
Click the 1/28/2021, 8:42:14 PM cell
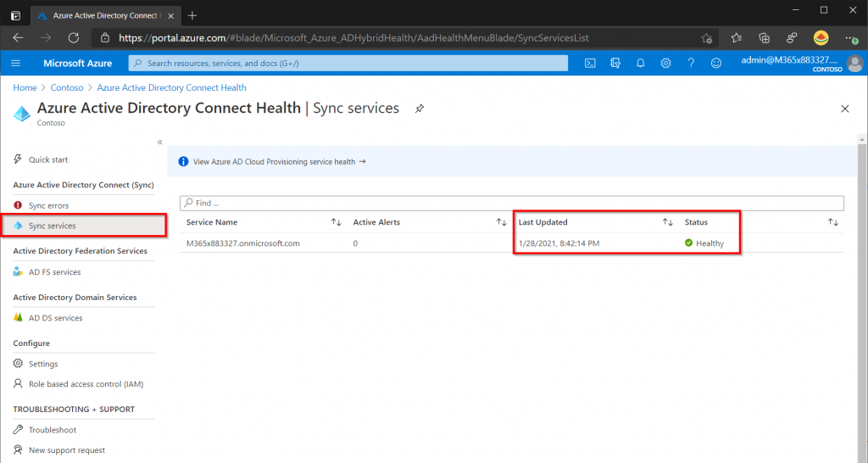tap(559, 243)
